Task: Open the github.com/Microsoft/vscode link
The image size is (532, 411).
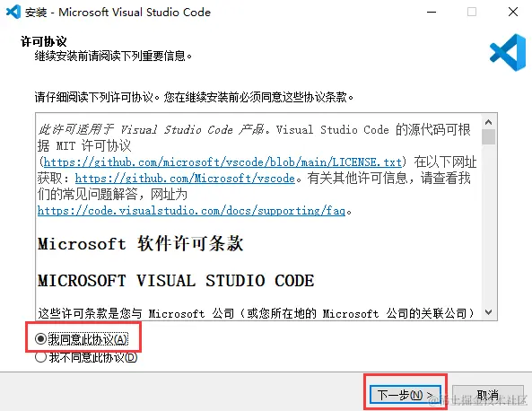Action: coord(185,179)
